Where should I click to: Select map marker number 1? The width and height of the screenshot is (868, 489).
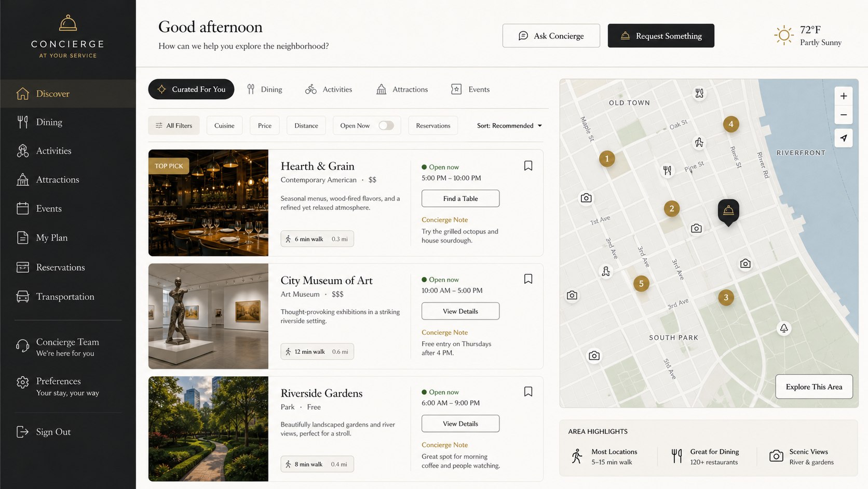(x=607, y=158)
